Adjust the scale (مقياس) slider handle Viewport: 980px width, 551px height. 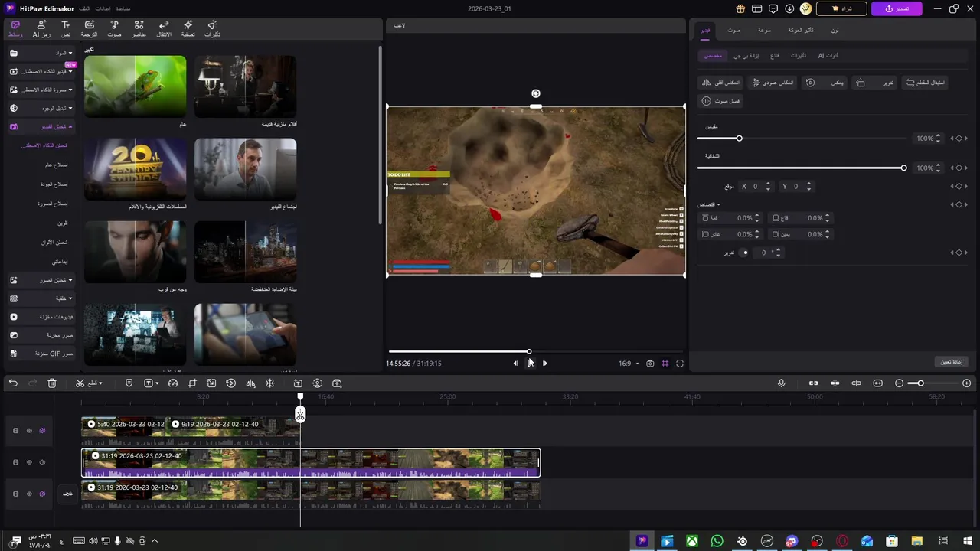pyautogui.click(x=739, y=139)
